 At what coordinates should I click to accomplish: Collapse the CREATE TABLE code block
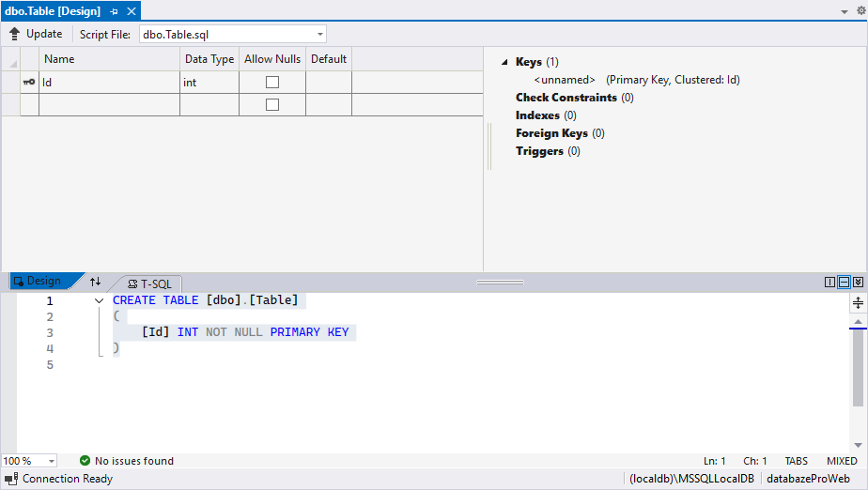coord(99,301)
